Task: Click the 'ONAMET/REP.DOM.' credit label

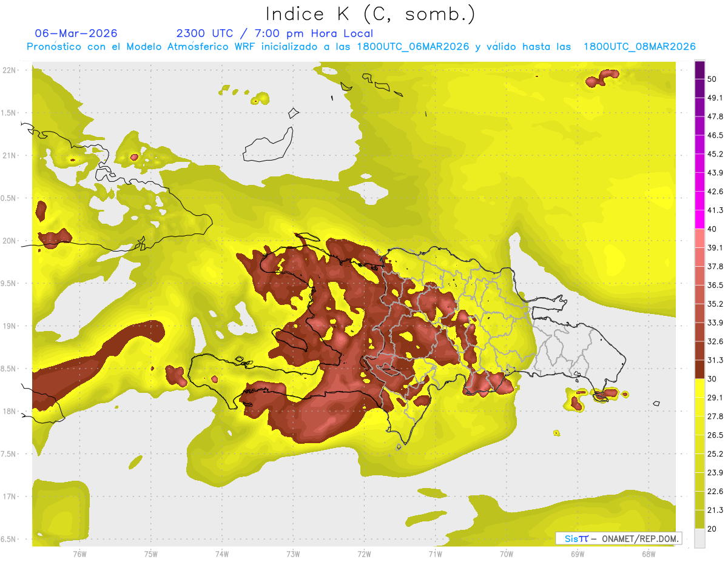Action: pos(639,538)
